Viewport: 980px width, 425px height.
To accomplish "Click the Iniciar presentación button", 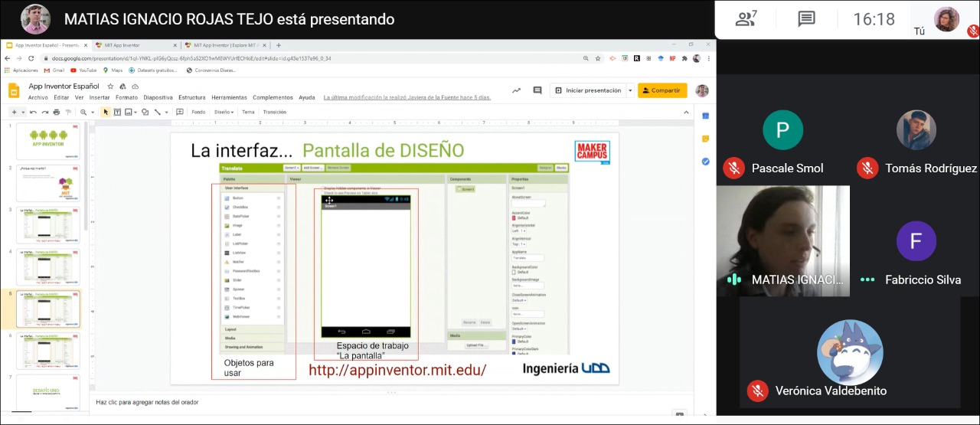I will click(x=588, y=90).
